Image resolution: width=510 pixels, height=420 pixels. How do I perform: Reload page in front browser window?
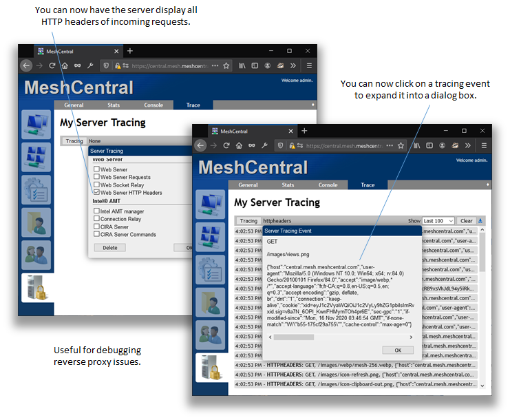point(226,145)
